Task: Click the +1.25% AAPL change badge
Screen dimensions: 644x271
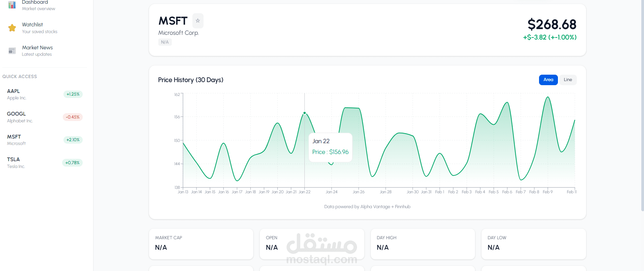Action: (73, 94)
